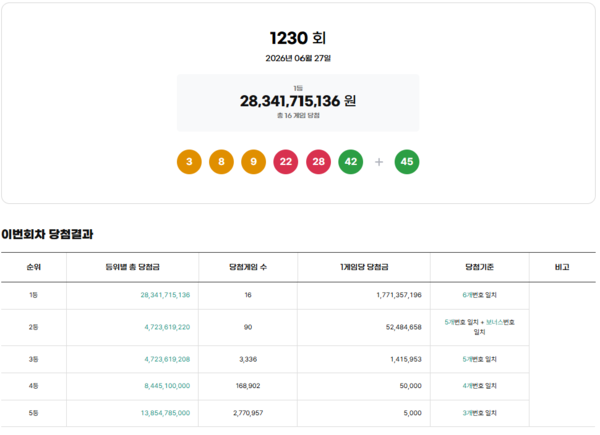Click the green bonus ball 45
Screen dimensions: 600x435
coord(407,162)
